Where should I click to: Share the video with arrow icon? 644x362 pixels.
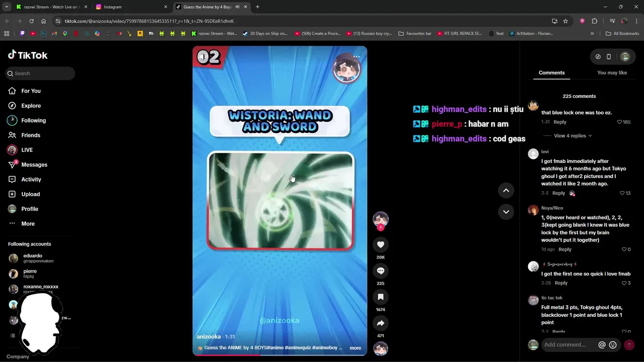point(380,323)
